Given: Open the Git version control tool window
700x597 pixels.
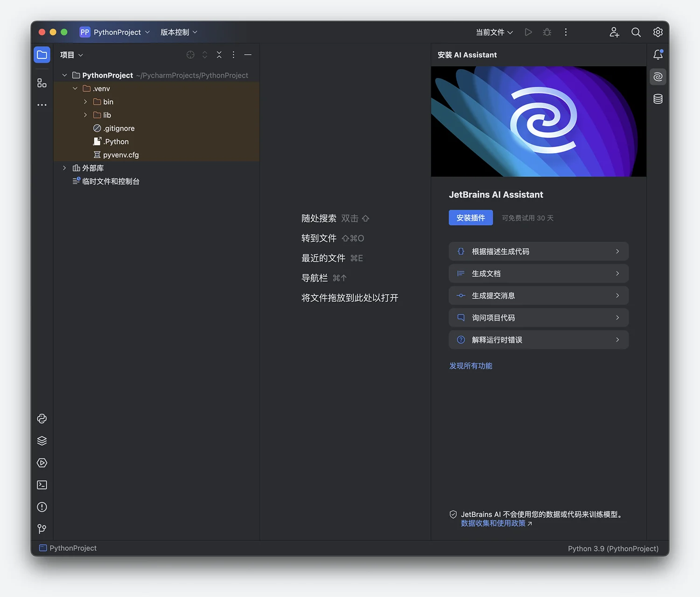Looking at the screenshot, I should [42, 529].
